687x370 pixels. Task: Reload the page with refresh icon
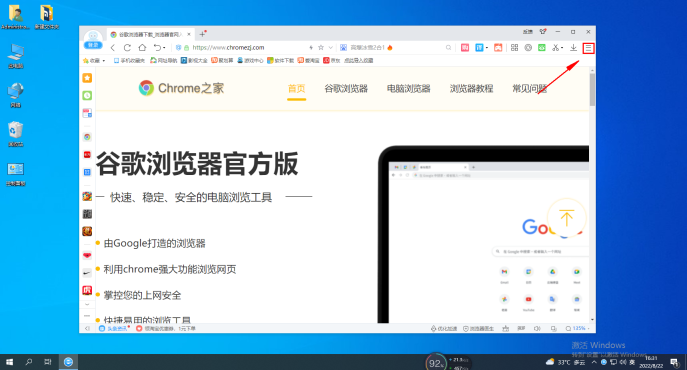click(x=127, y=48)
